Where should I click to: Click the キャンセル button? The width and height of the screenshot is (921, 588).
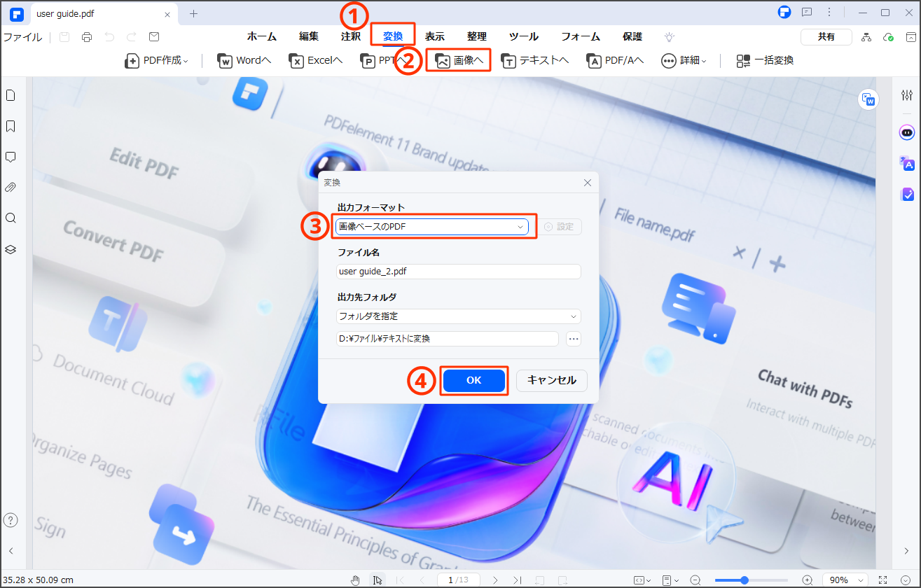click(552, 380)
